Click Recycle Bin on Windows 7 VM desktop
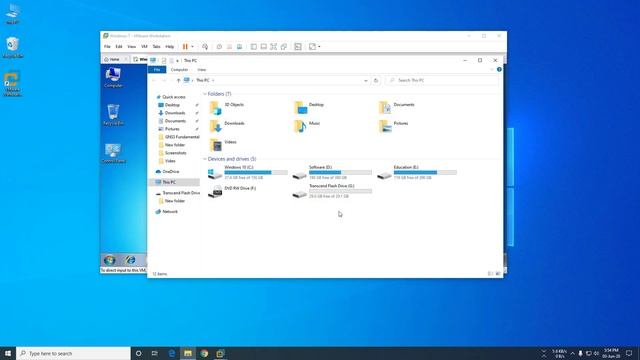 tap(113, 115)
